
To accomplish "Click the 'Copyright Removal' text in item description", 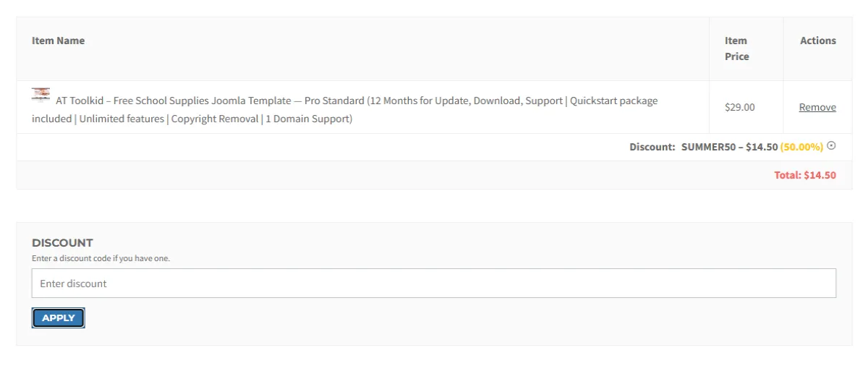I will tap(215, 119).
